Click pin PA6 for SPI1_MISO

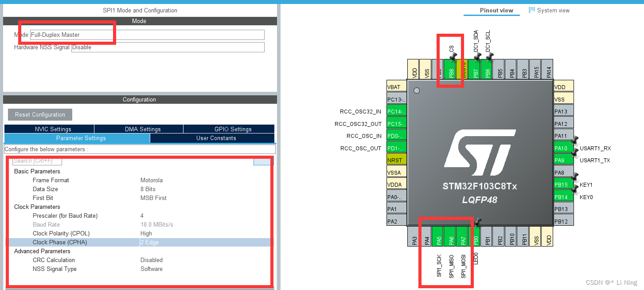tap(450, 236)
